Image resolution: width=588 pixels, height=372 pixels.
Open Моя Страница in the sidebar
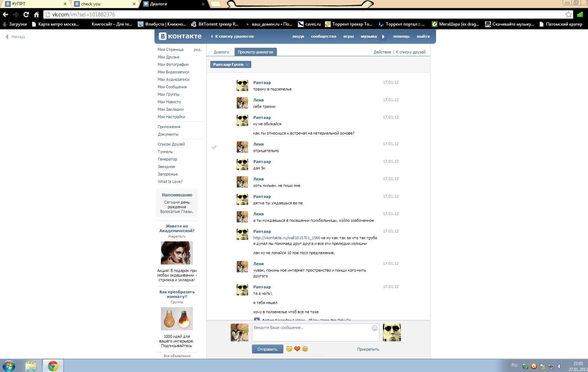(170, 49)
